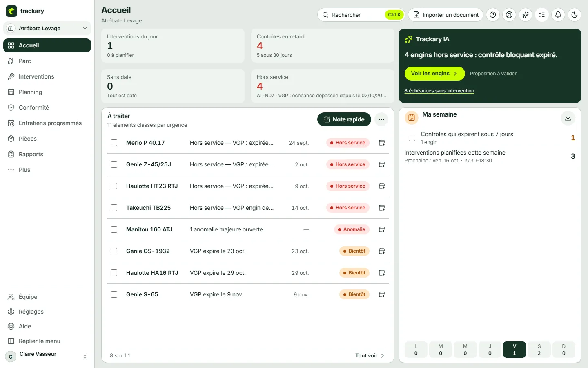The image size is (588, 368).
Task: Click the Note rapide button
Action: pos(344,119)
